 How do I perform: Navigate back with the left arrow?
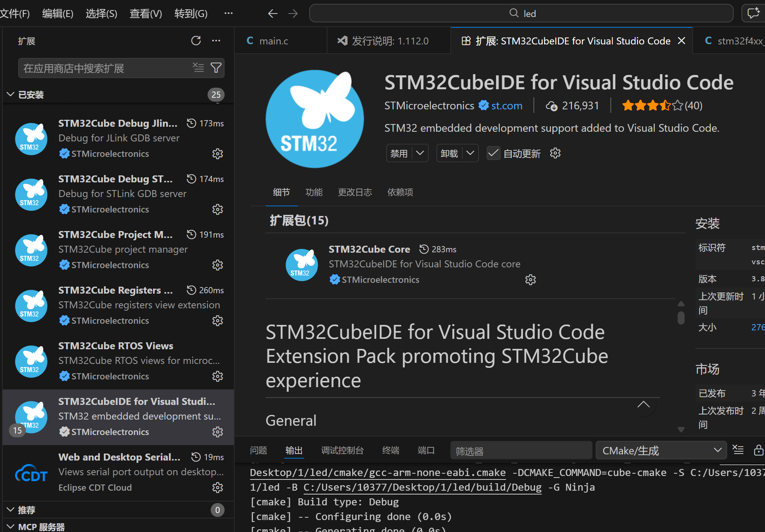point(273,14)
